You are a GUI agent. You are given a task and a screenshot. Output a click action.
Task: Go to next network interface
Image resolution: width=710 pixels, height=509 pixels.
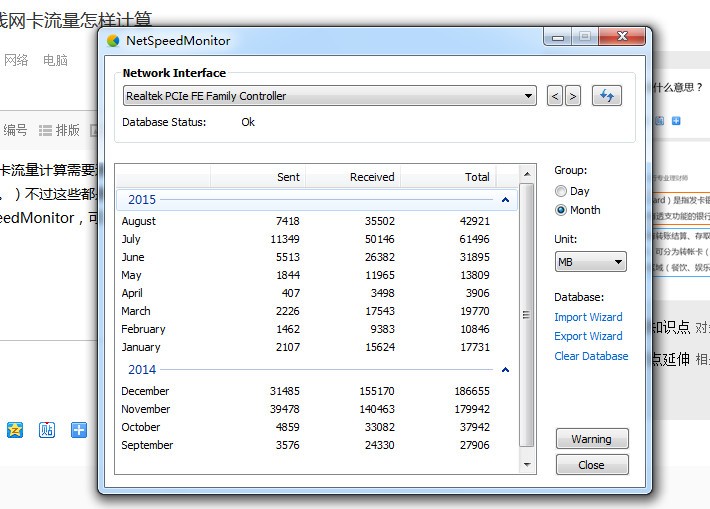tap(573, 96)
